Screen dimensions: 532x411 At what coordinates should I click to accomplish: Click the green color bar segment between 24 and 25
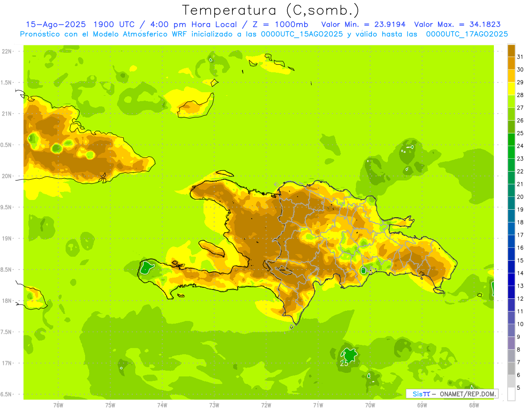[511, 140]
